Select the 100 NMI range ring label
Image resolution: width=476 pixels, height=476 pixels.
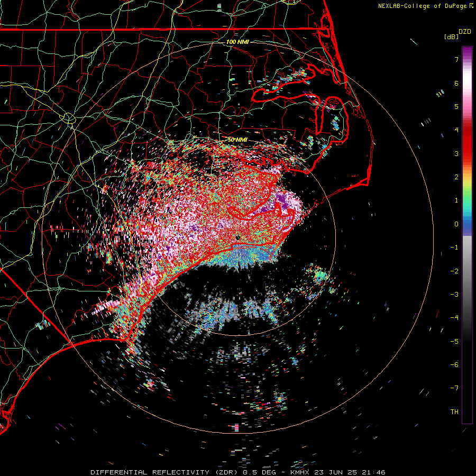[237, 42]
